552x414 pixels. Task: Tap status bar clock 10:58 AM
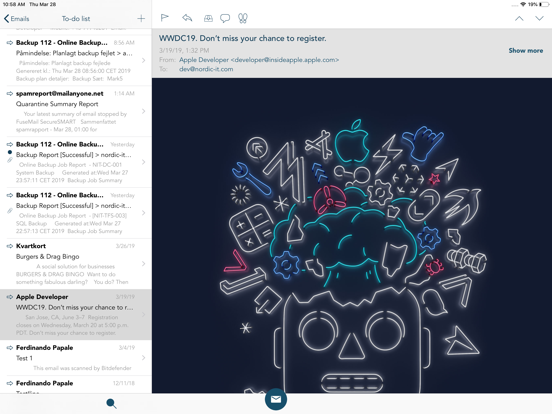[x=13, y=4]
